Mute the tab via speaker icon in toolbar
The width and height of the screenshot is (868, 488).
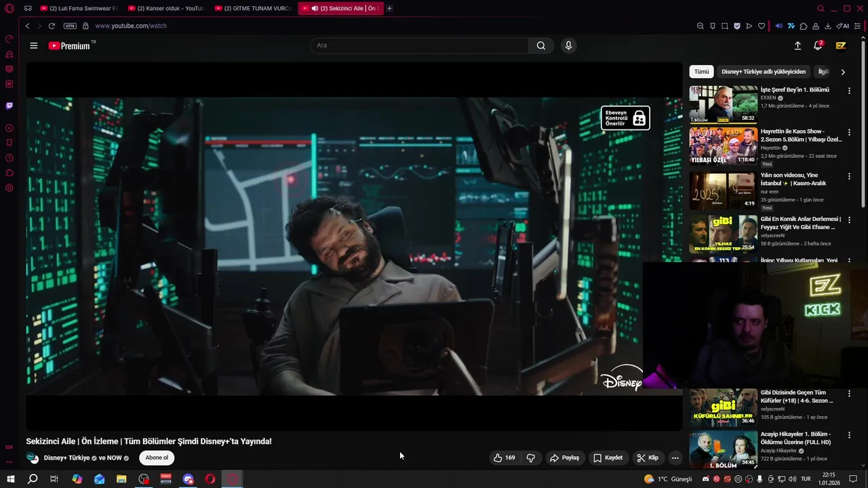coord(778,26)
